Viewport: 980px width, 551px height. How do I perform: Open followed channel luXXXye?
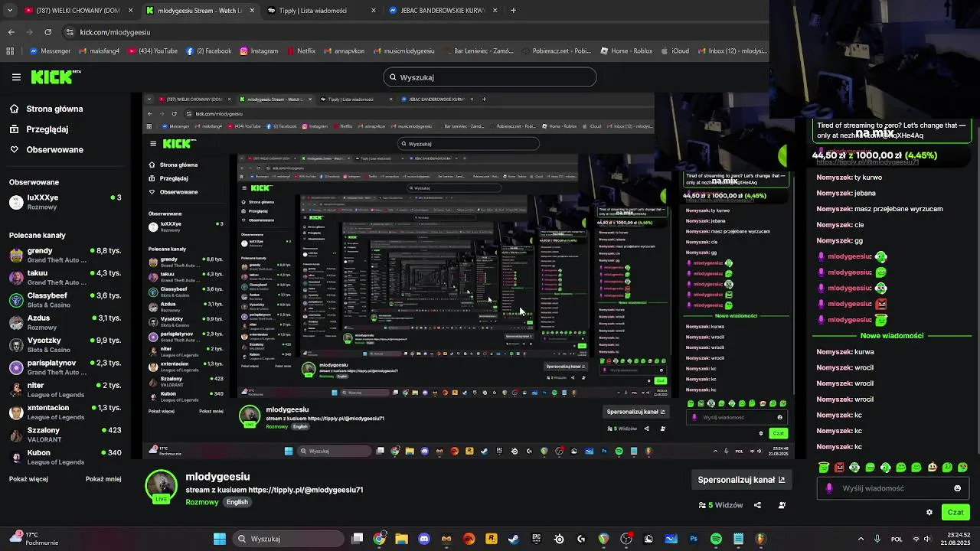[65, 202]
